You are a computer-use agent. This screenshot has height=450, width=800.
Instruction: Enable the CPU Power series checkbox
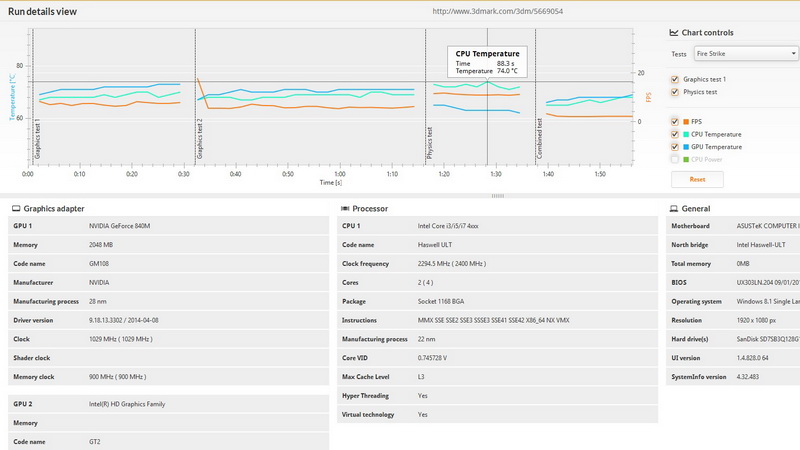click(x=674, y=160)
